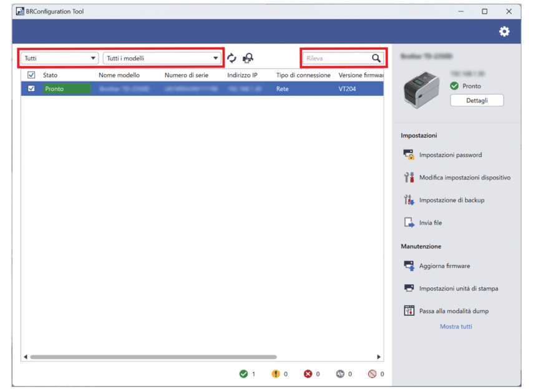Viewport: 536px width, 392px height.
Task: Click the blocked status counter icon
Action: [372, 374]
